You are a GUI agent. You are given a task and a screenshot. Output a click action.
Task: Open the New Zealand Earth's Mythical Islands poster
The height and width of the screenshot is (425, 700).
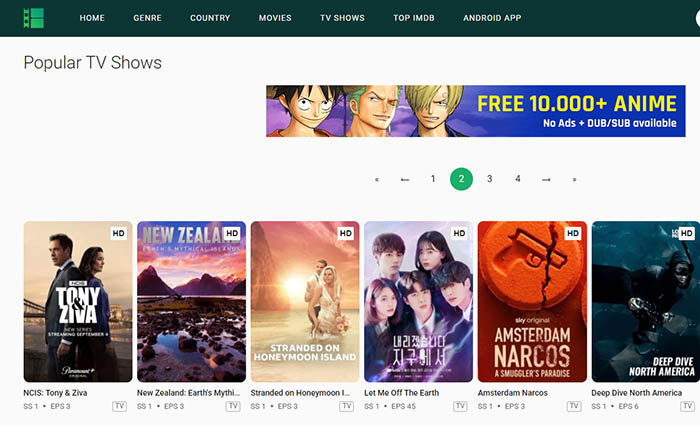192,301
